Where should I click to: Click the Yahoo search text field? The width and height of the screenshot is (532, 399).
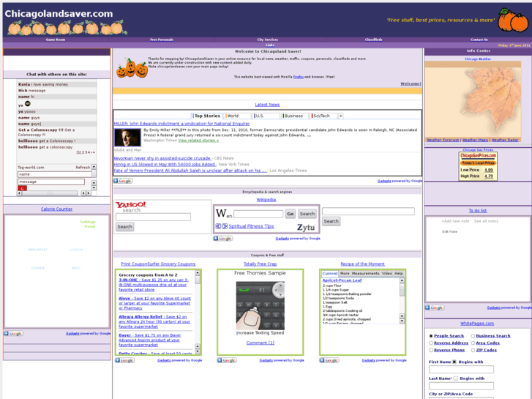[x=153, y=217]
